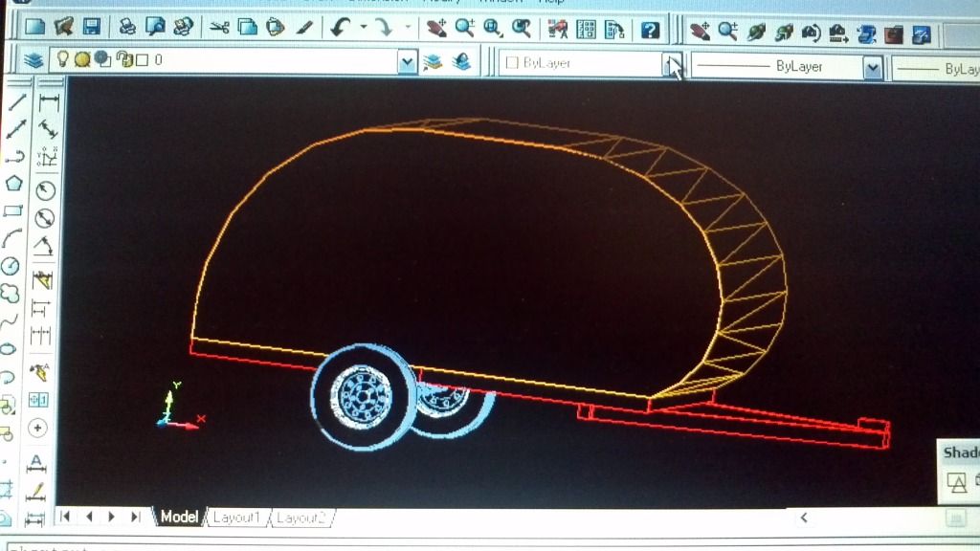The height and width of the screenshot is (551, 980).
Task: Select the Arc draw tool
Action: (11, 238)
